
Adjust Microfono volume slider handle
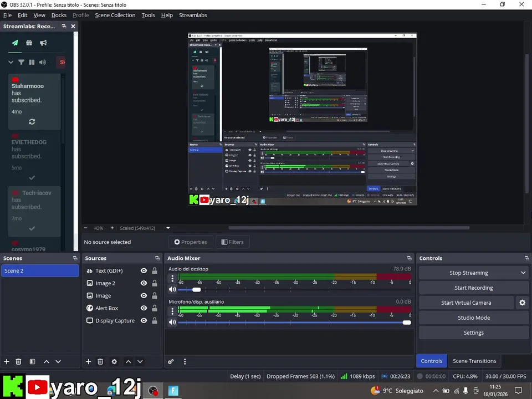407,323
